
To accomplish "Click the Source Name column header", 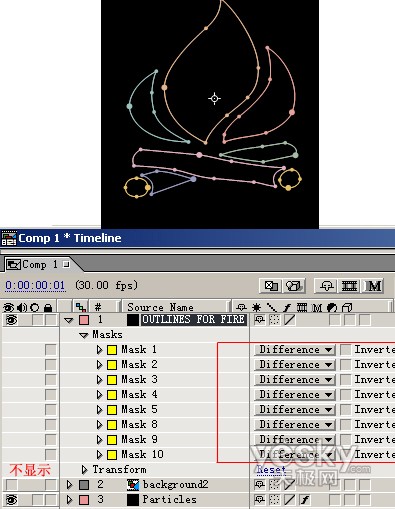I will [x=175, y=307].
